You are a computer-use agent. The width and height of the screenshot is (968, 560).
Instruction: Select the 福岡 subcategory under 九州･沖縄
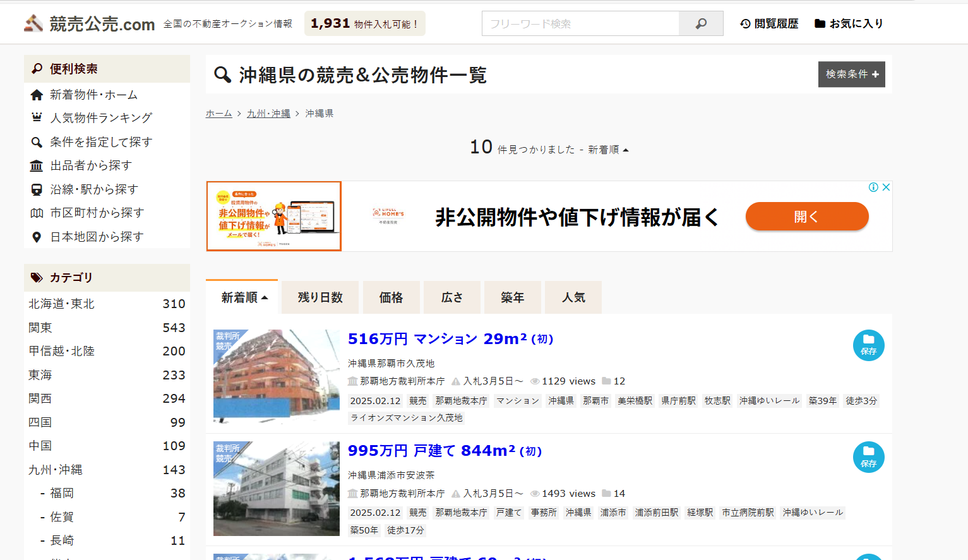point(62,493)
